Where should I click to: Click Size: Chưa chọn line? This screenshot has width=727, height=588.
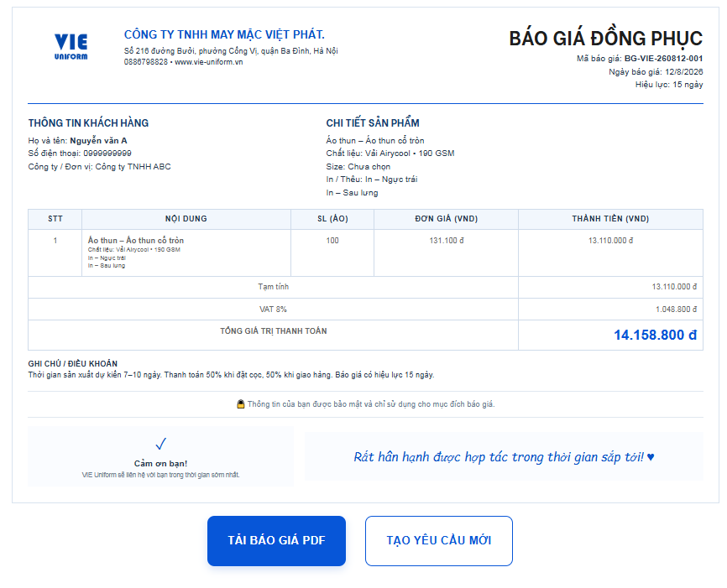click(358, 166)
